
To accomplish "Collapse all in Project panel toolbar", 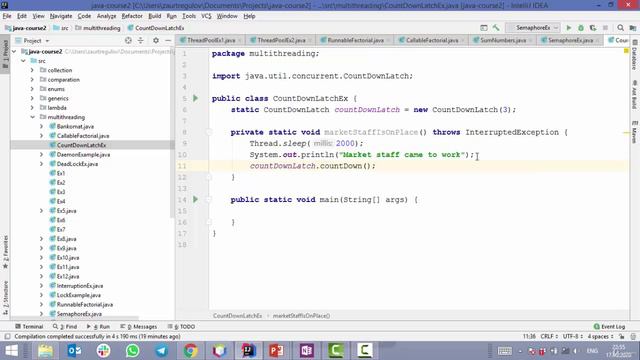I will [x=140, y=40].
